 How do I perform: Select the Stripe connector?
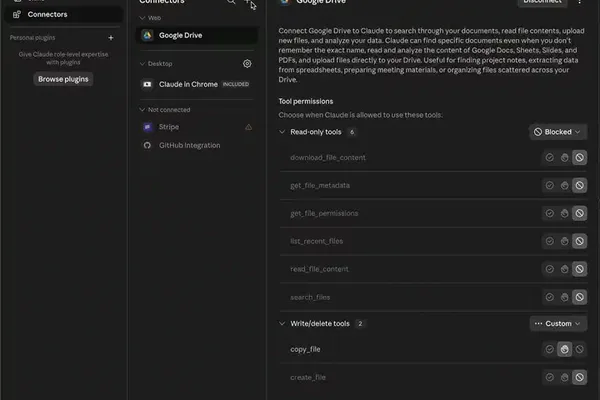click(x=197, y=127)
